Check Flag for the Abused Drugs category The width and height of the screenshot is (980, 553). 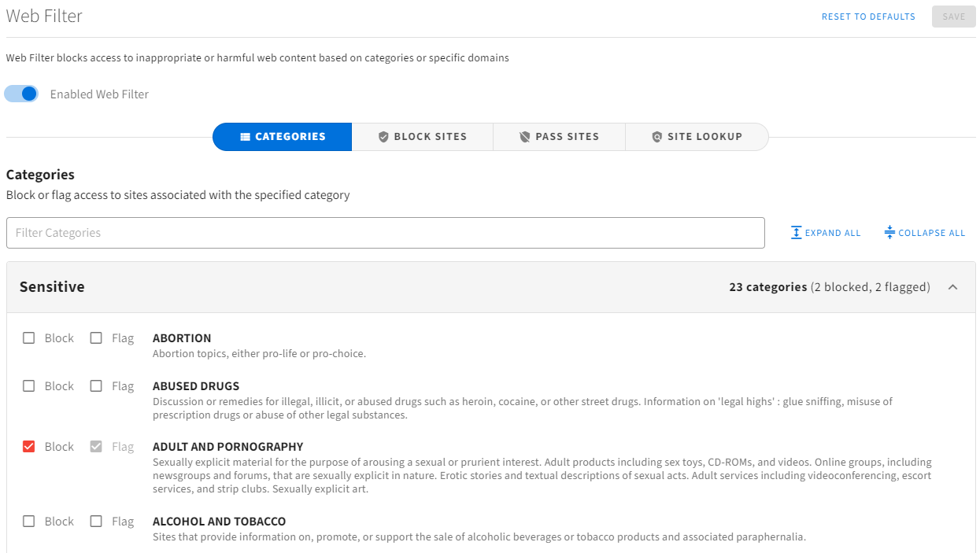96,386
